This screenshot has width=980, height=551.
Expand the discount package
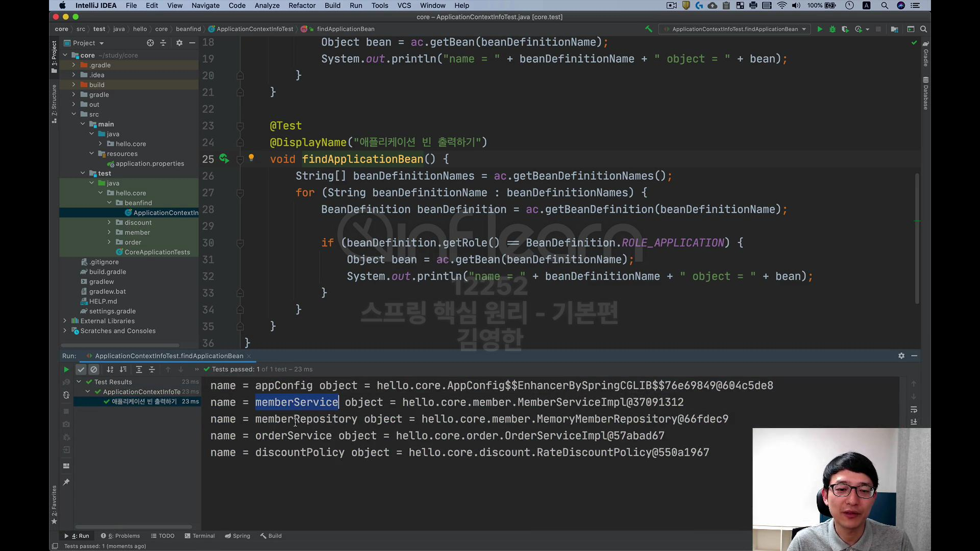109,222
